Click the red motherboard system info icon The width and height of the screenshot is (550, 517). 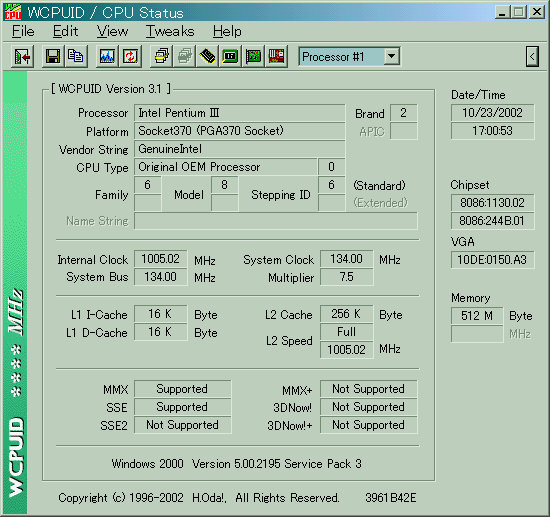coord(276,56)
